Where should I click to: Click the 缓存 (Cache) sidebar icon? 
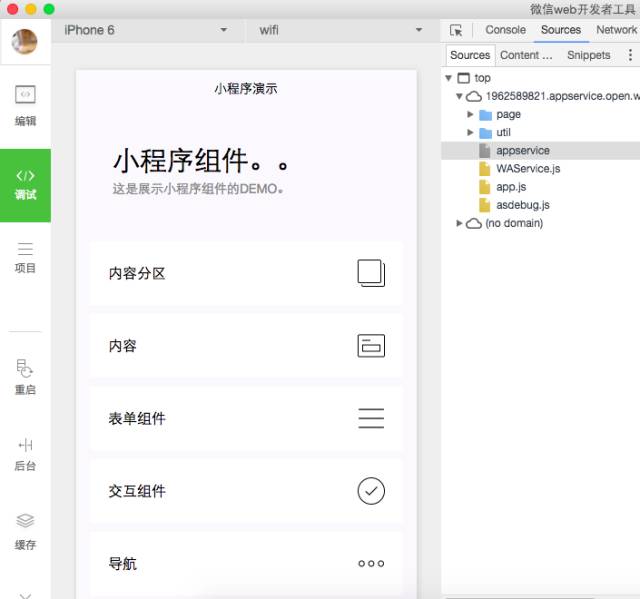click(x=25, y=532)
